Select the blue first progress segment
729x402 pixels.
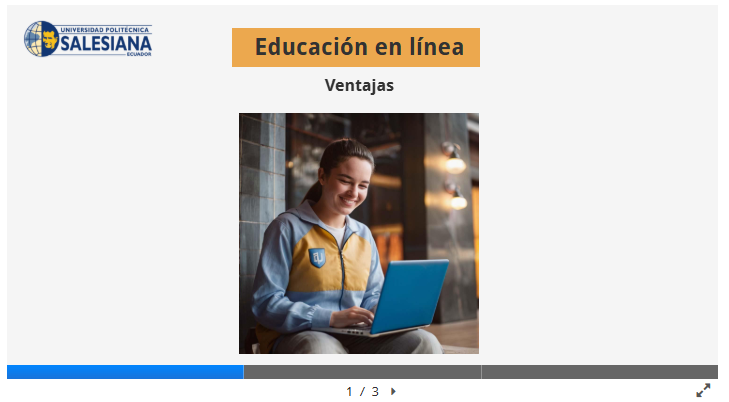[x=125, y=372]
